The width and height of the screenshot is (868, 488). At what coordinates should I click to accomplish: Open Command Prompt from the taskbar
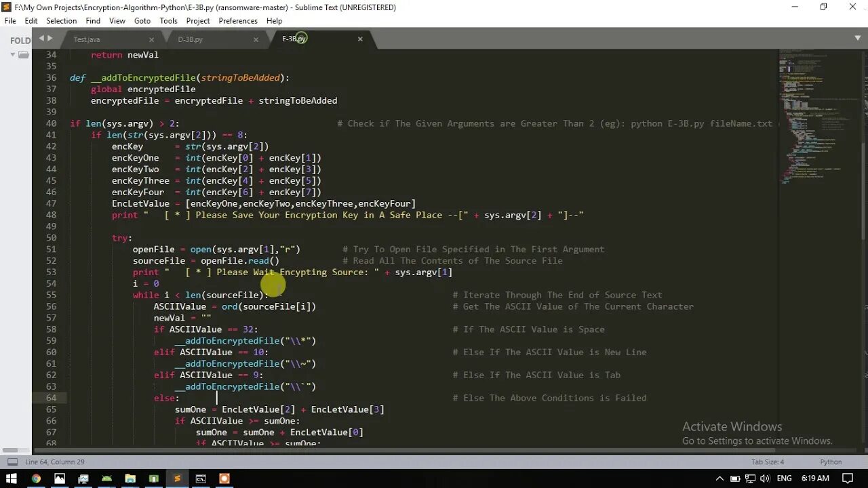[201, 479]
